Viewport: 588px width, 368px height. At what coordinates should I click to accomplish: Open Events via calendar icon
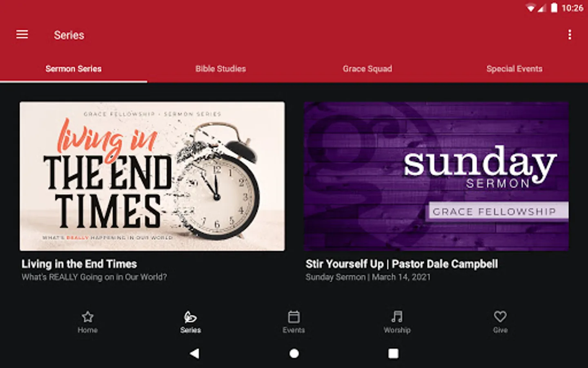294,317
